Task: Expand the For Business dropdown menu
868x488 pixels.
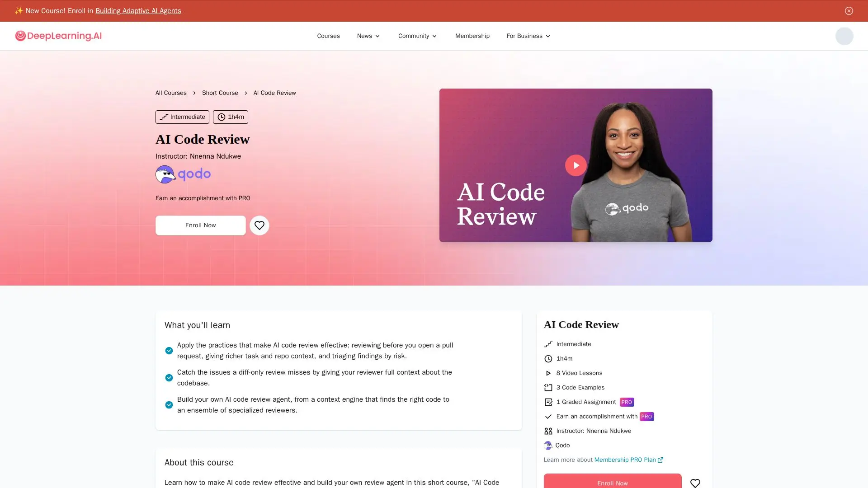Action: coord(528,36)
